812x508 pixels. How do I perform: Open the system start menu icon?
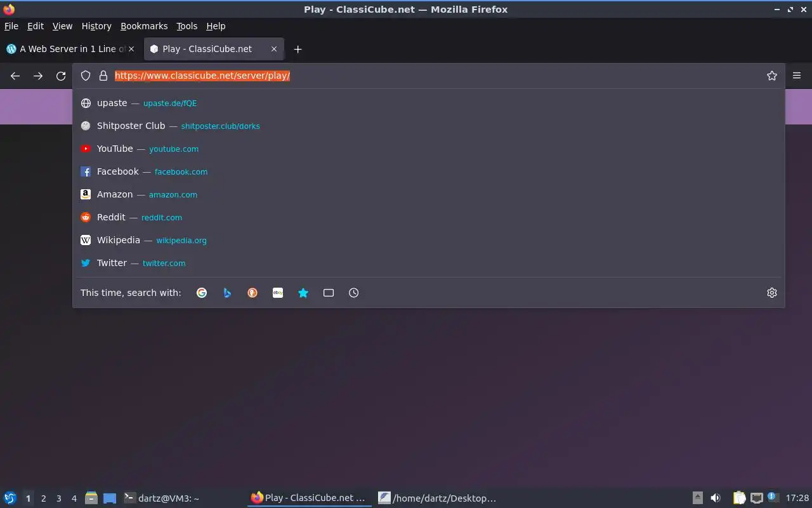(x=10, y=498)
